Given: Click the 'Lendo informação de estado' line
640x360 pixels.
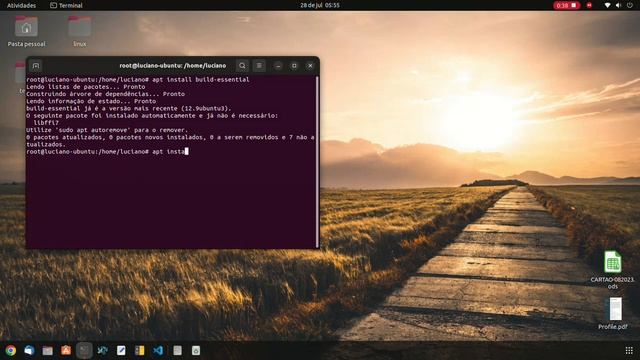Looking at the screenshot, I should [91, 101].
